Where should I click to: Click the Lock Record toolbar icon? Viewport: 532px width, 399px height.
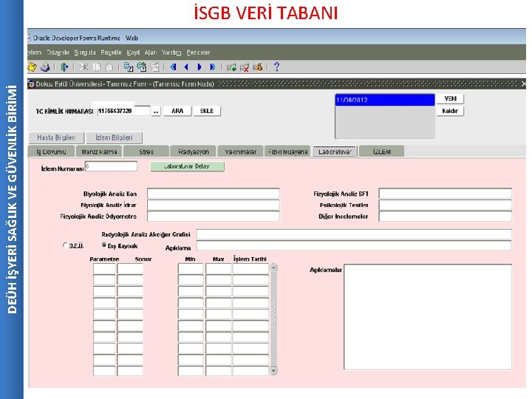tap(258, 67)
